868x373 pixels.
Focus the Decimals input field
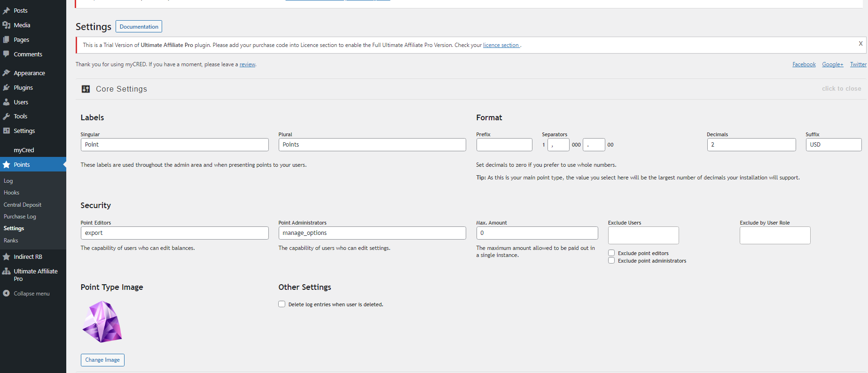pyautogui.click(x=751, y=145)
